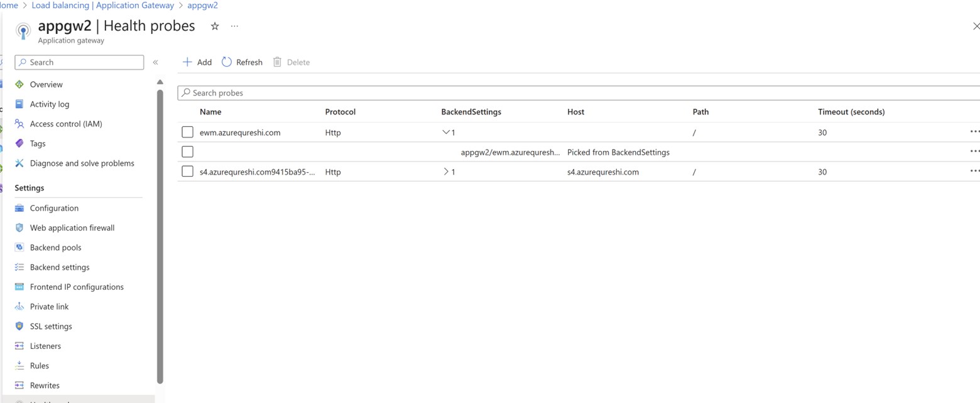Open Activity log in the sidebar
The width and height of the screenshot is (980, 403).
[x=50, y=104]
